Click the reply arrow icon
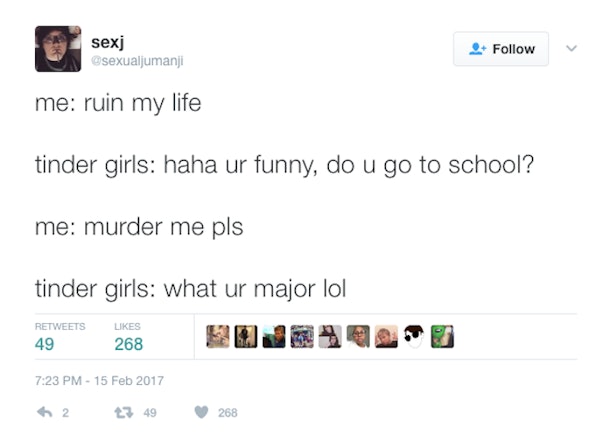This screenshot has width=610, height=448. pyautogui.click(x=44, y=412)
